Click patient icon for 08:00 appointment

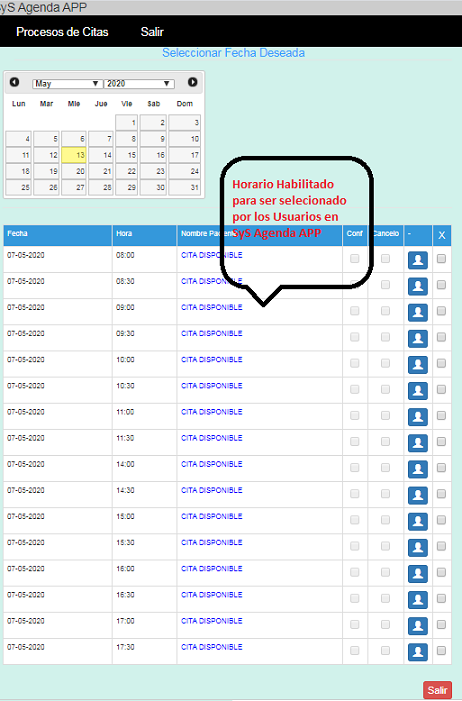pyautogui.click(x=418, y=260)
